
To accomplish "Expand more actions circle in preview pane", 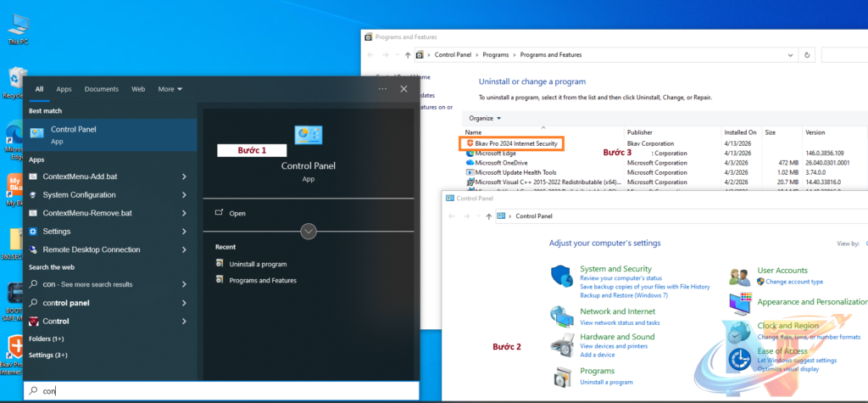I will click(309, 231).
